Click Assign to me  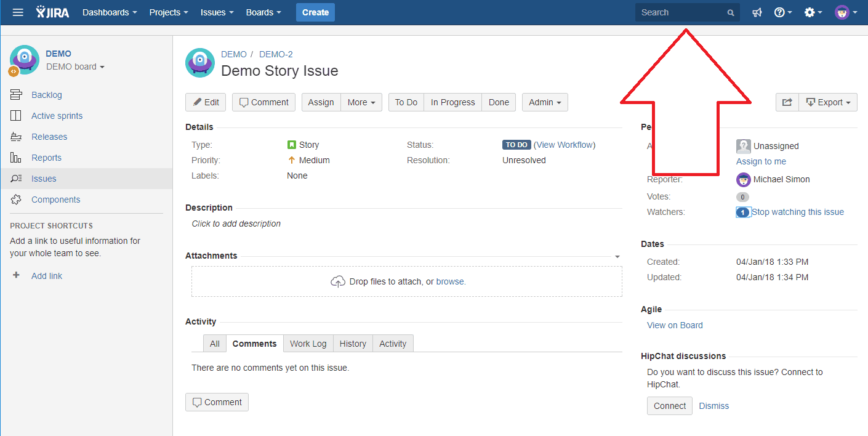761,161
